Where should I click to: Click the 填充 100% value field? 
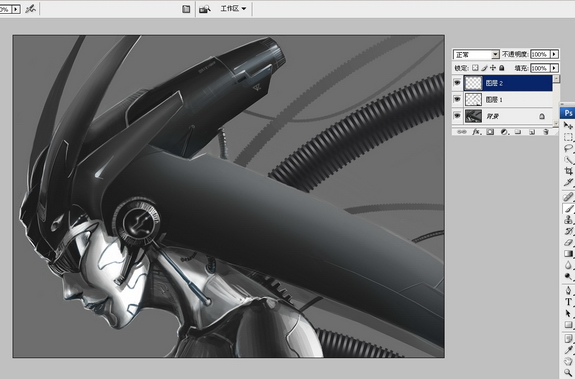(540, 68)
